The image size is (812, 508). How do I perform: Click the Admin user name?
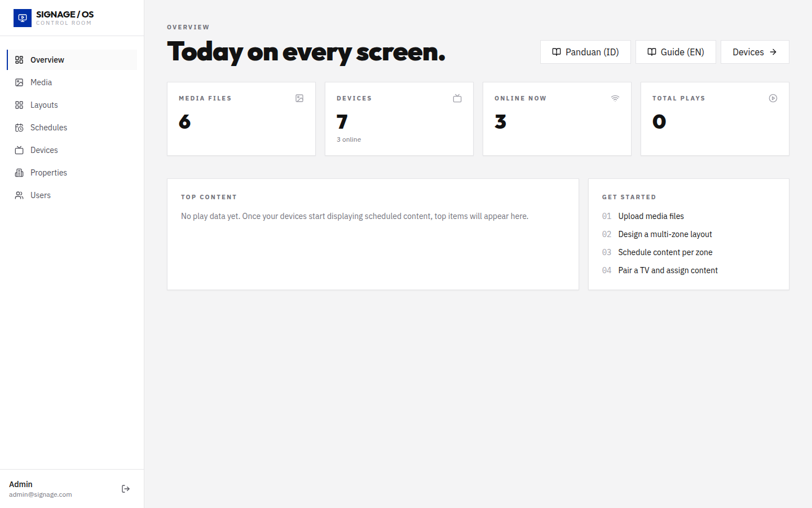tap(21, 484)
